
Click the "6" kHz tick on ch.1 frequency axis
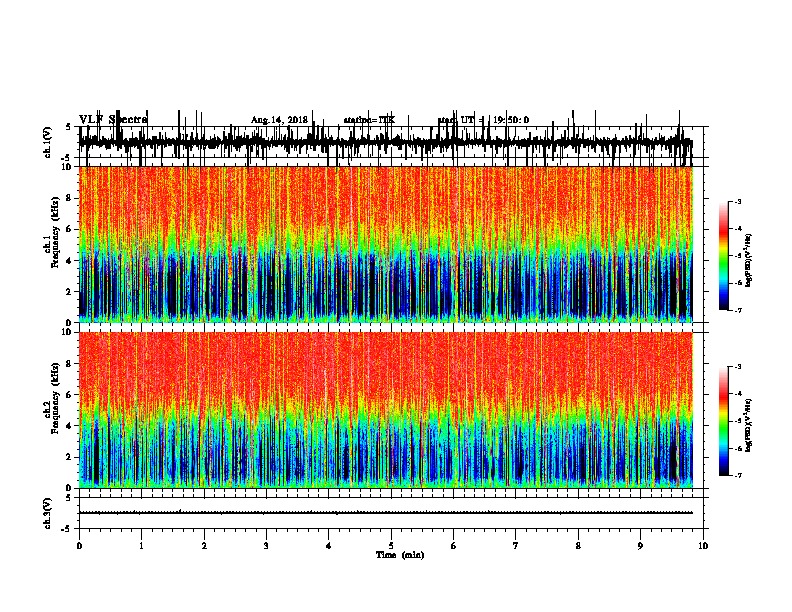68,229
